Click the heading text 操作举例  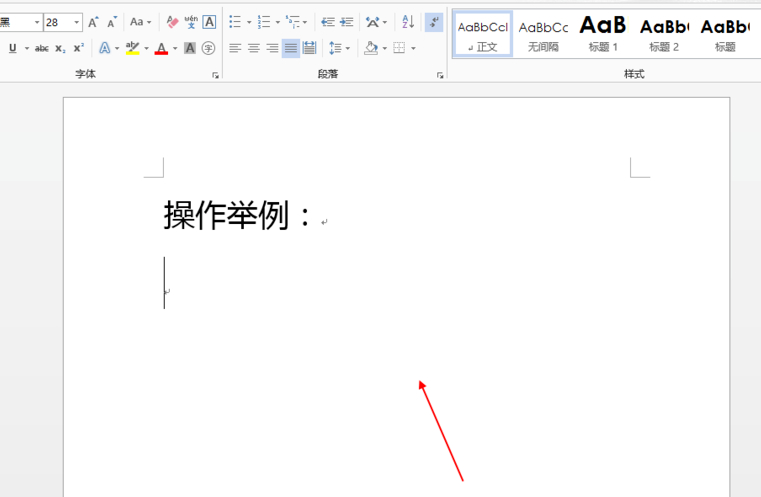(238, 215)
